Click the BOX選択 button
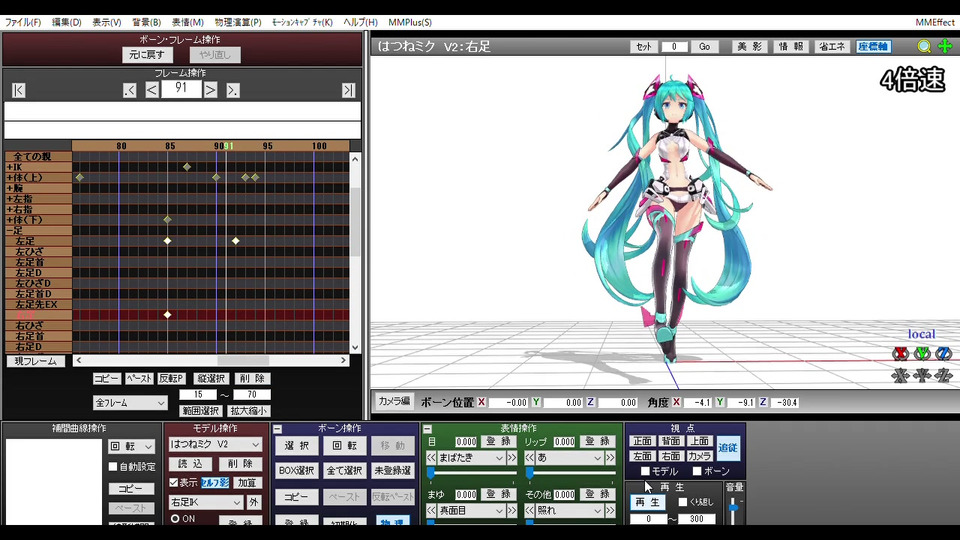The image size is (960, 540). [296, 470]
